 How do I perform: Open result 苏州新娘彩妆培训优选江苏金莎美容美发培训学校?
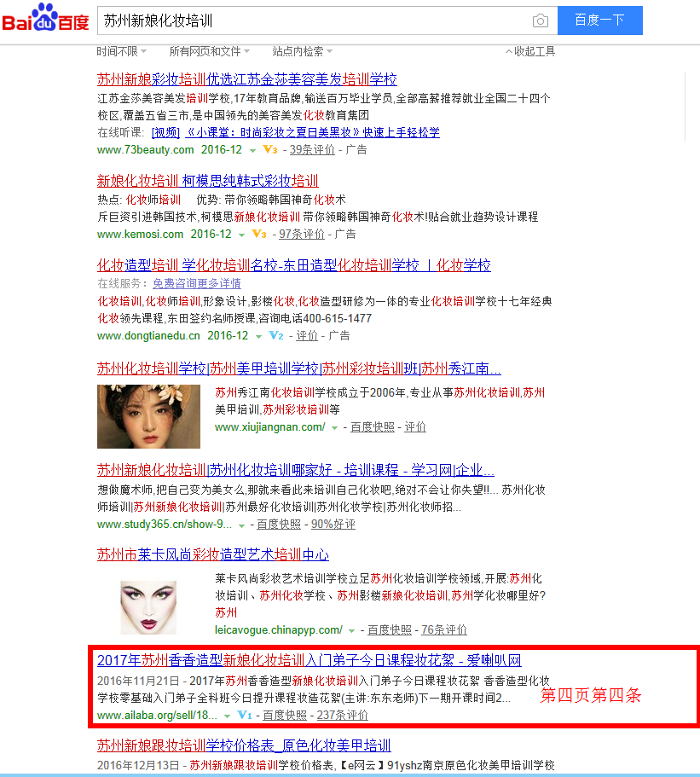point(246,79)
